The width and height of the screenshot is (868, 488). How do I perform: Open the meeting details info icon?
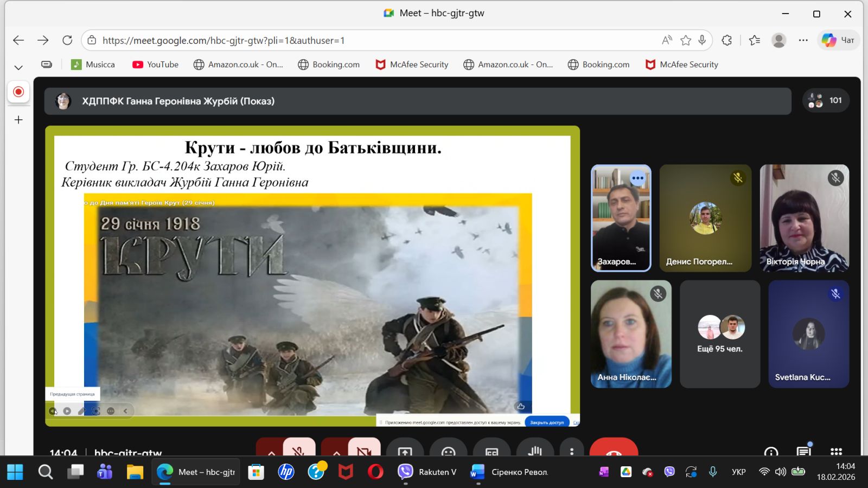(771, 451)
